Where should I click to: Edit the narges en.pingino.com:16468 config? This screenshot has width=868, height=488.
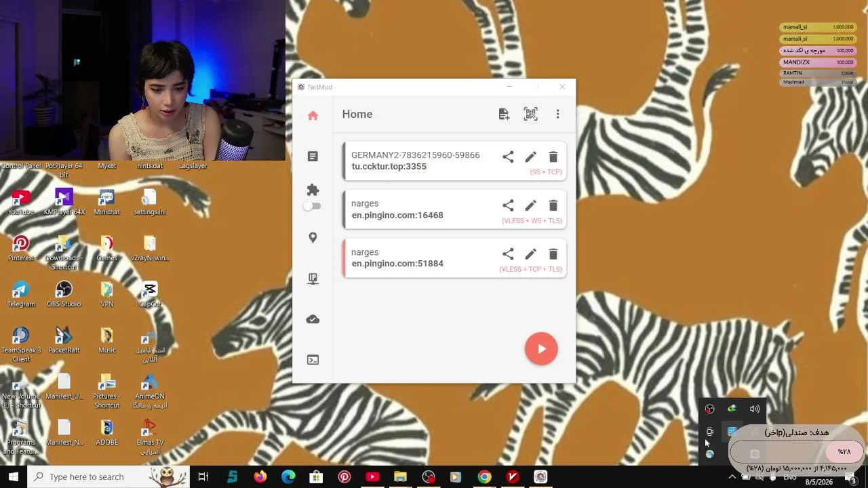530,205
